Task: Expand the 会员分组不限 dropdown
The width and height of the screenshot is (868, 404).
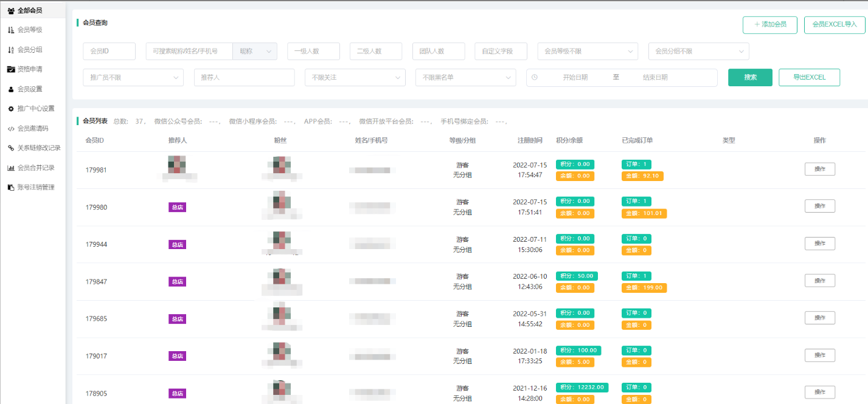Action: (698, 52)
